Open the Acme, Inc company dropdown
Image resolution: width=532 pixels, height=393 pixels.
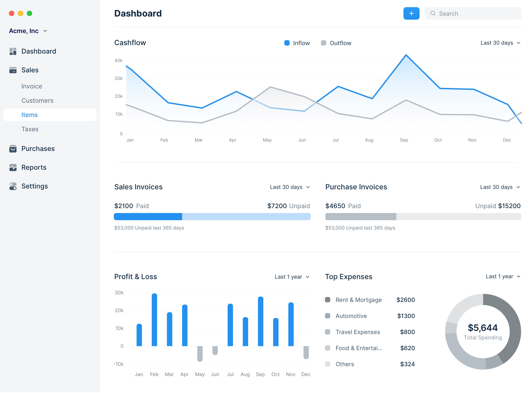[x=28, y=31]
